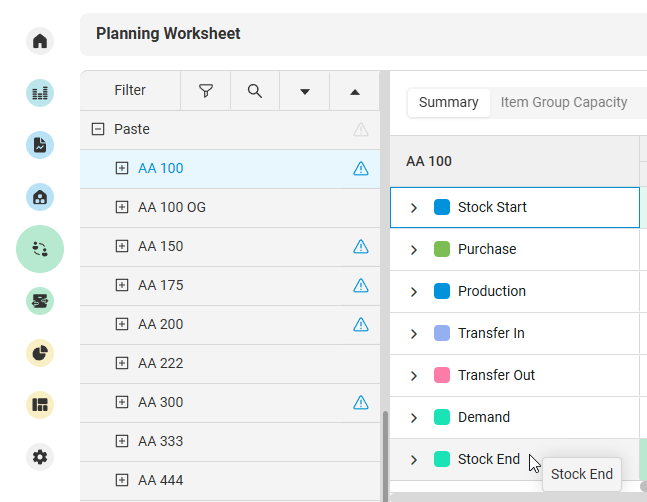
Task: Click the search magnifier icon
Action: [255, 91]
